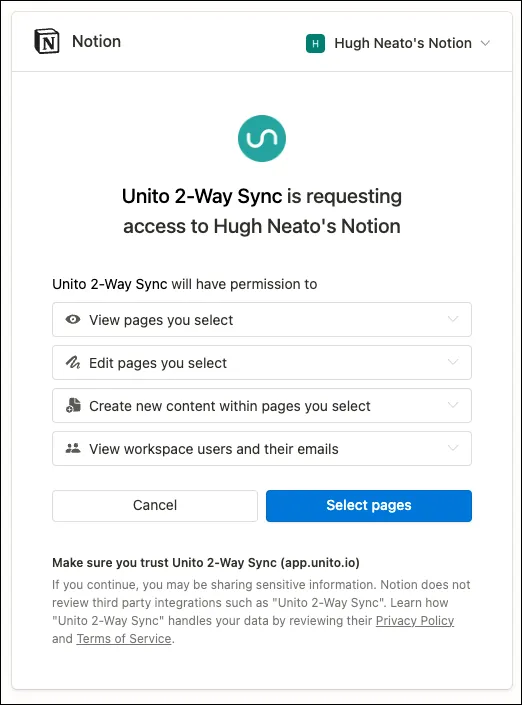Screen dimensions: 522x705
Task: Expand the View pages you select chevron
Action: [453, 319]
